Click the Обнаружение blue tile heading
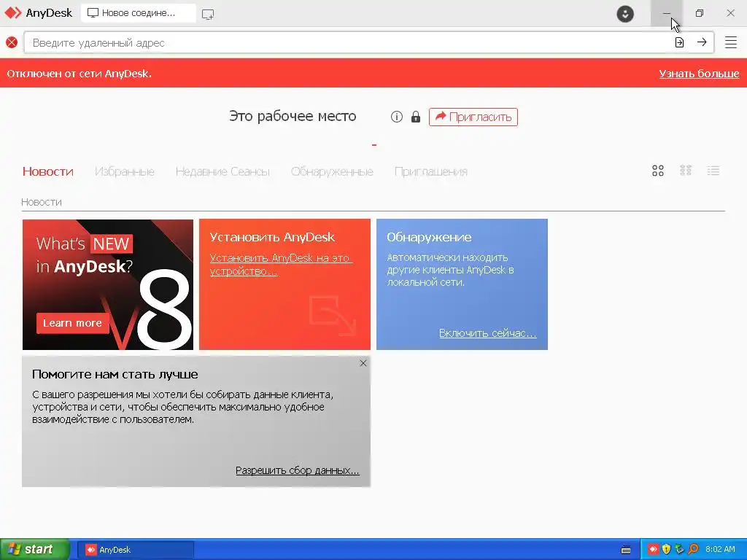This screenshot has width=747, height=560. click(x=429, y=237)
